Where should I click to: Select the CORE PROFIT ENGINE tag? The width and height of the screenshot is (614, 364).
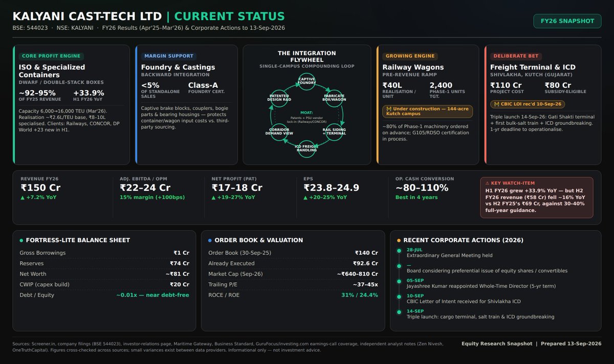pyautogui.click(x=51, y=56)
